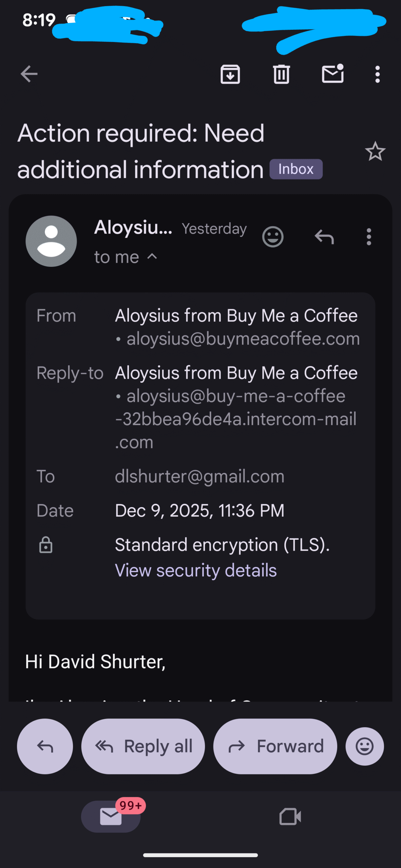This screenshot has width=401, height=868.
Task: Tap the bottom emoji reaction button
Action: (365, 746)
